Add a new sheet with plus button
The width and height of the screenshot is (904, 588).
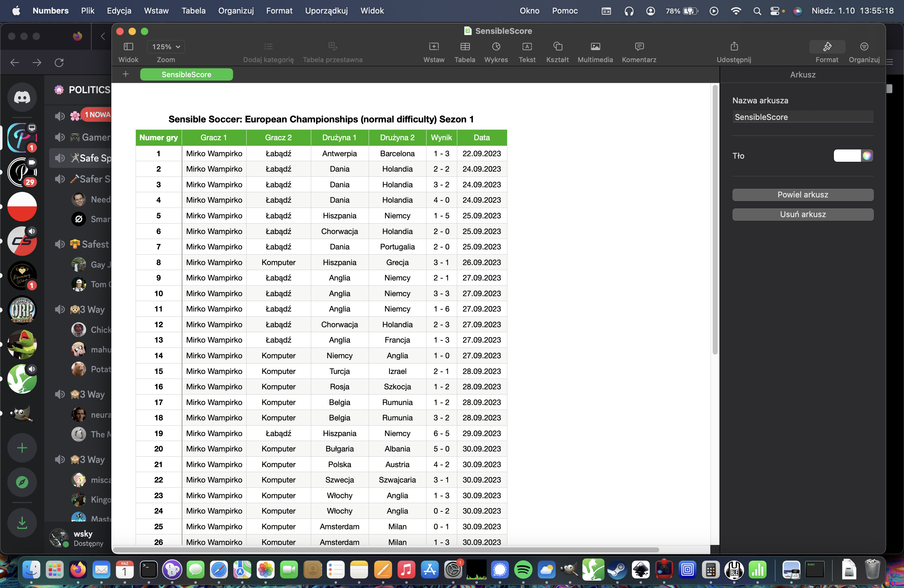click(x=126, y=74)
